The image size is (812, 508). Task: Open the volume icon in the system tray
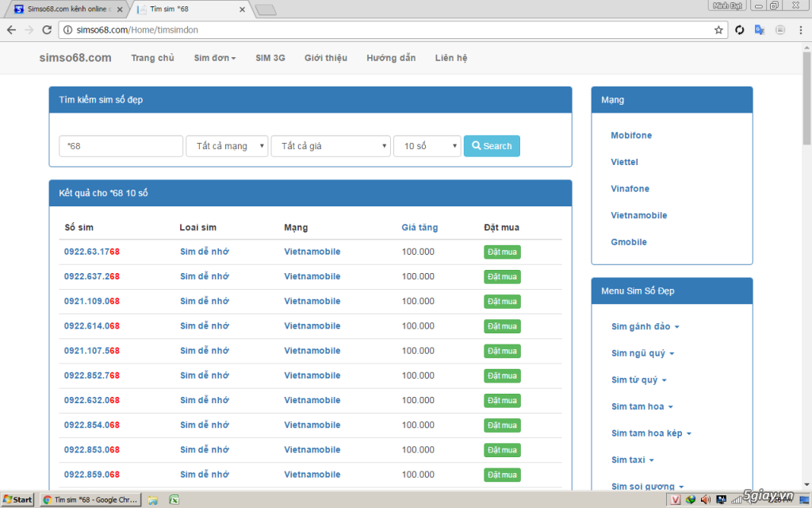(705, 500)
